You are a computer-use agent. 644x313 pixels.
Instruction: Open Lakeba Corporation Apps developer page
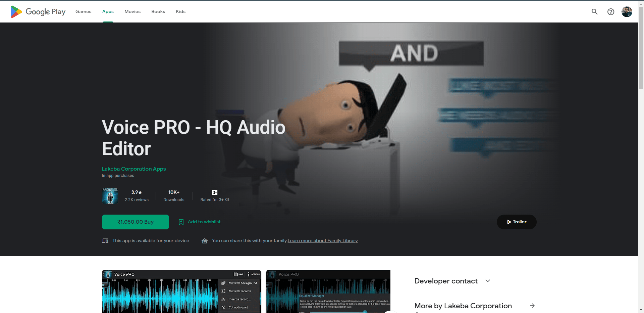click(134, 169)
